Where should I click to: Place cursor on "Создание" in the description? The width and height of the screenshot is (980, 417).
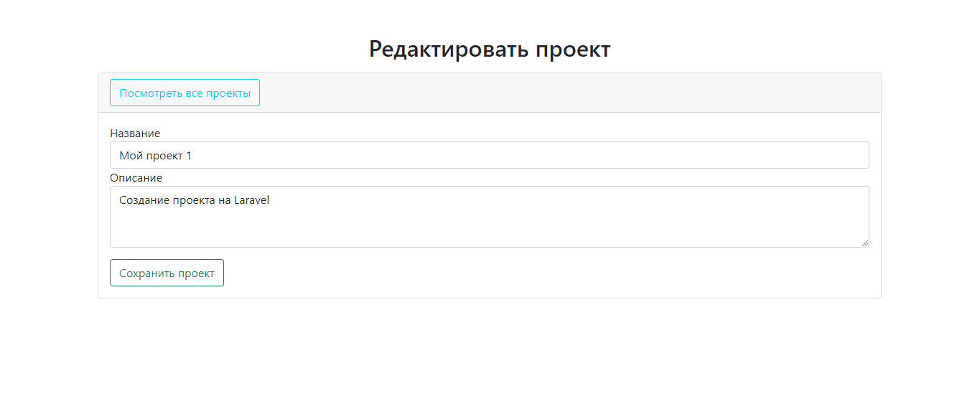144,201
